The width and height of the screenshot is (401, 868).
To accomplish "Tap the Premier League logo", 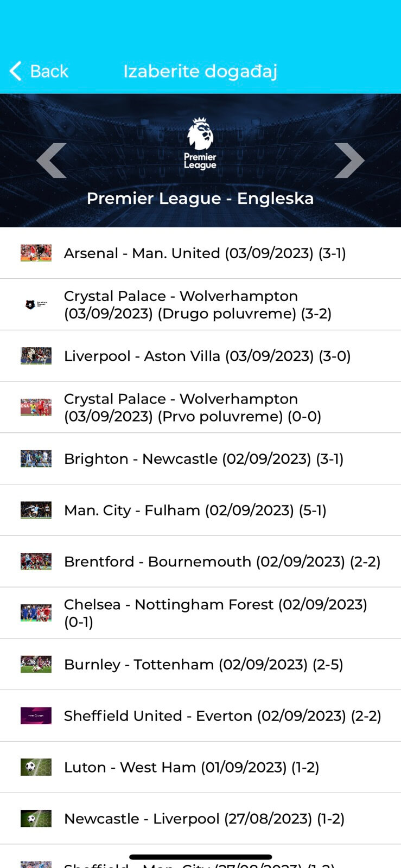I will click(200, 144).
